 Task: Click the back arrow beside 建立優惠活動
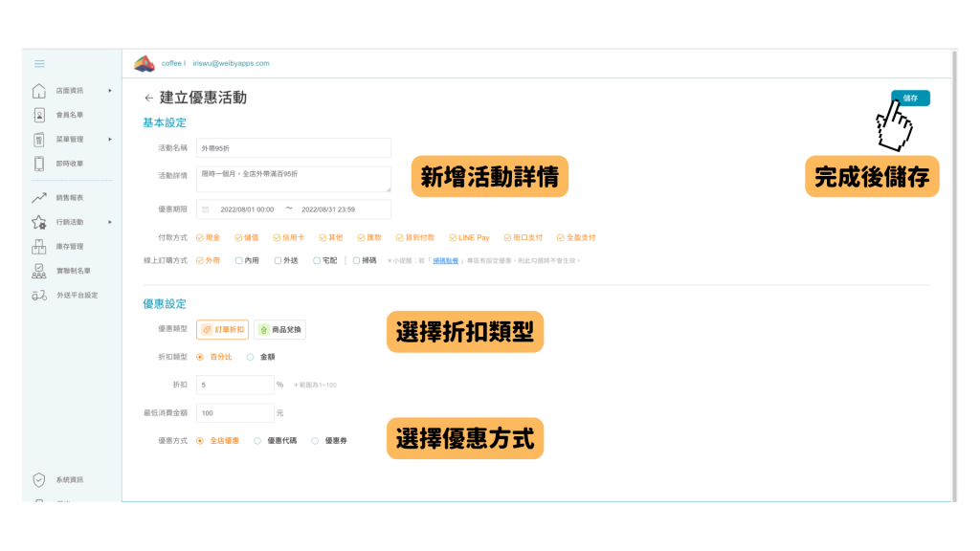(148, 98)
